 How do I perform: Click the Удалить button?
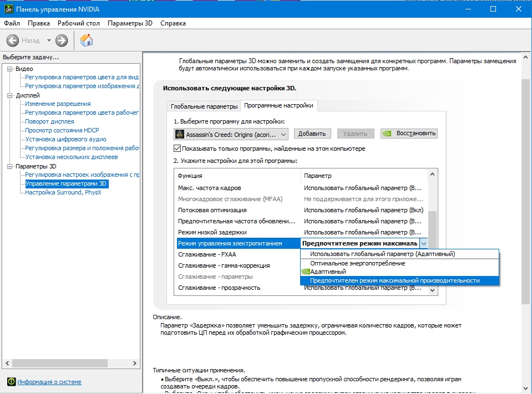(355, 134)
